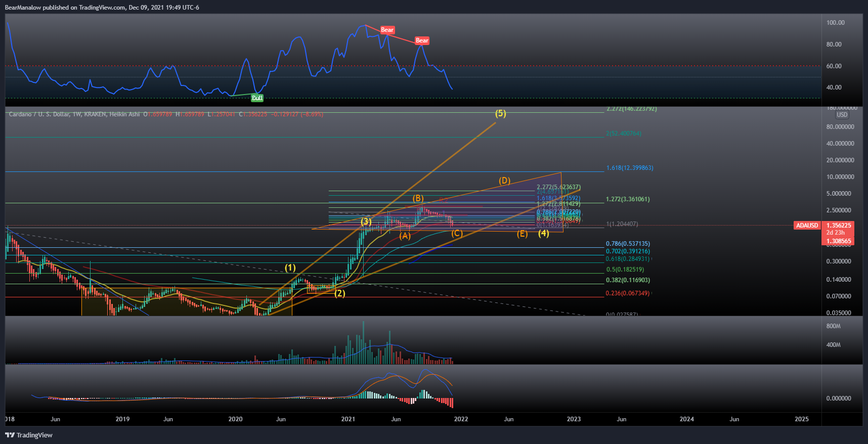Click Fib level 0.618(0.284931)
The image size is (868, 444).
coord(628,259)
